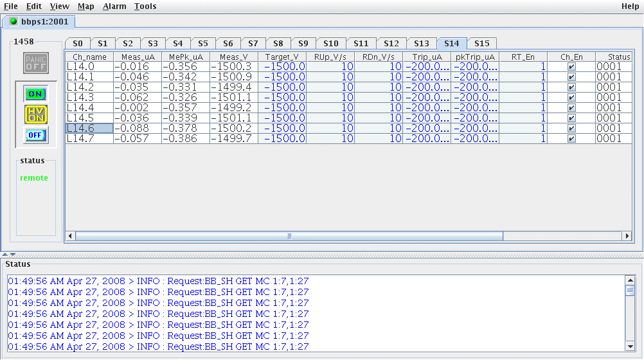
Task: Toggle Ch_En checkbox for L14.1
Action: [571, 77]
